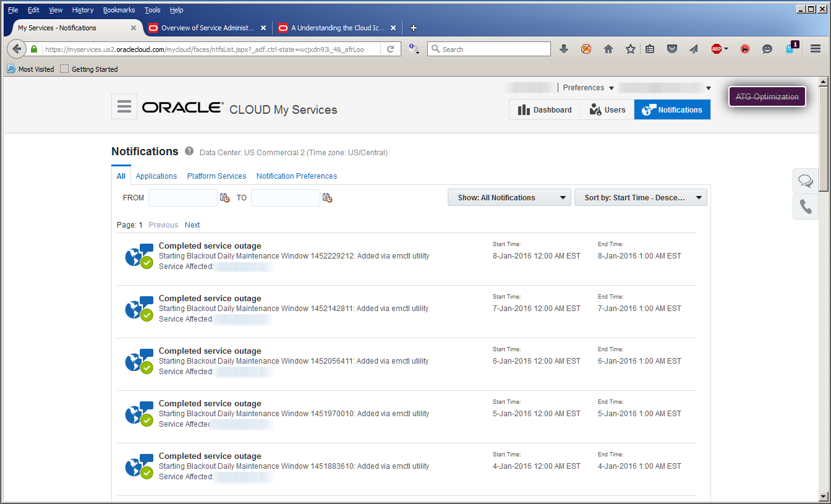
Task: Switch to Overview of Service Administration tab
Action: [x=207, y=28]
